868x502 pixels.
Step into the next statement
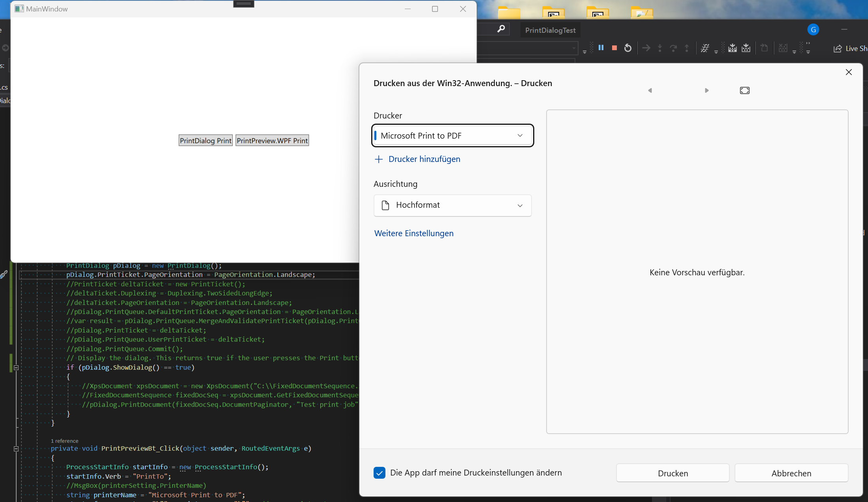(x=660, y=48)
